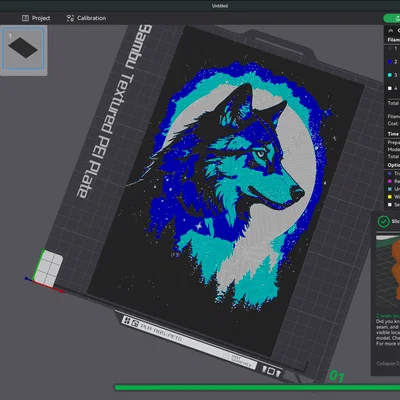The width and height of the screenshot is (400, 400).
Task: Collapse the tip notification
Action: (x=388, y=363)
